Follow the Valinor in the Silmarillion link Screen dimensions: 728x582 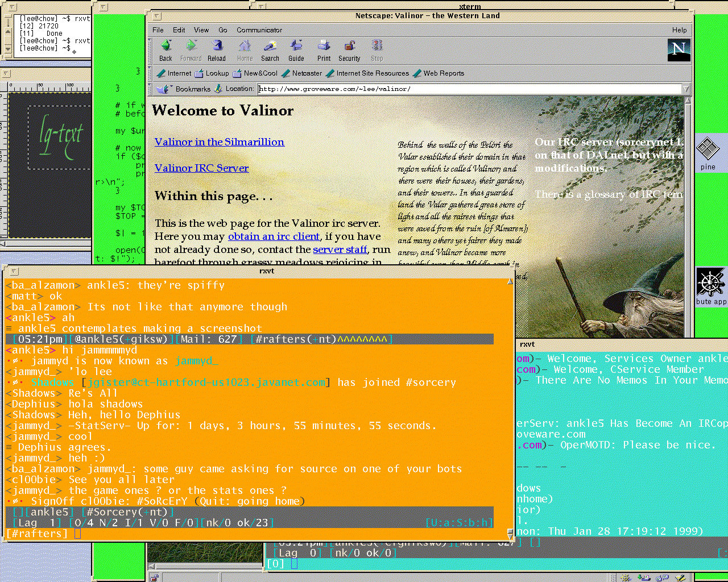tap(220, 142)
